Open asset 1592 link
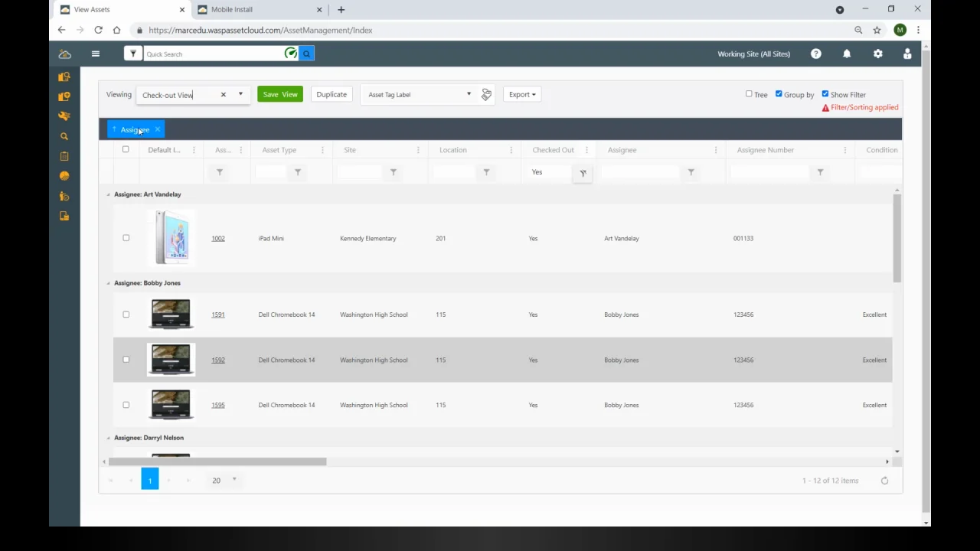Screen dimensions: 980x551 (218, 360)
